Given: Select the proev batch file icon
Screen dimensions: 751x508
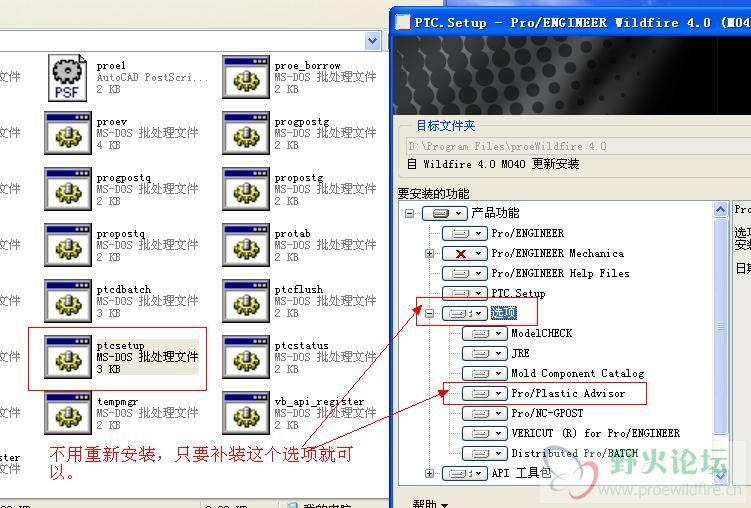Looking at the screenshot, I should point(68,133).
